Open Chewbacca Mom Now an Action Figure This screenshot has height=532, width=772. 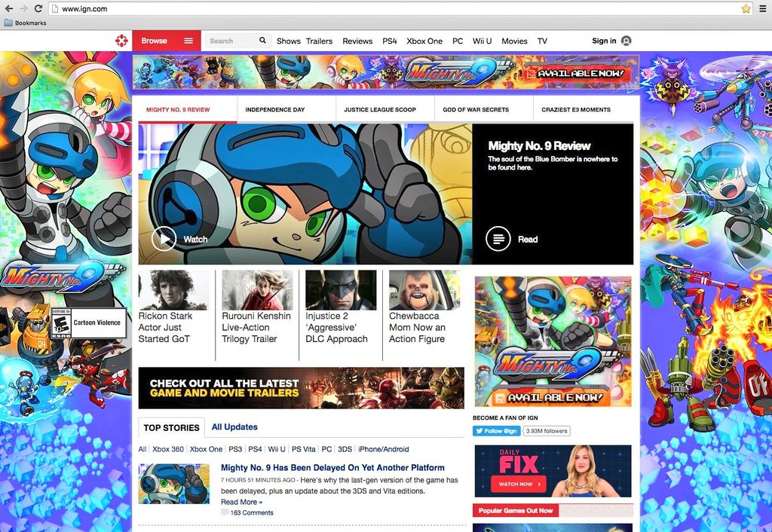(417, 327)
